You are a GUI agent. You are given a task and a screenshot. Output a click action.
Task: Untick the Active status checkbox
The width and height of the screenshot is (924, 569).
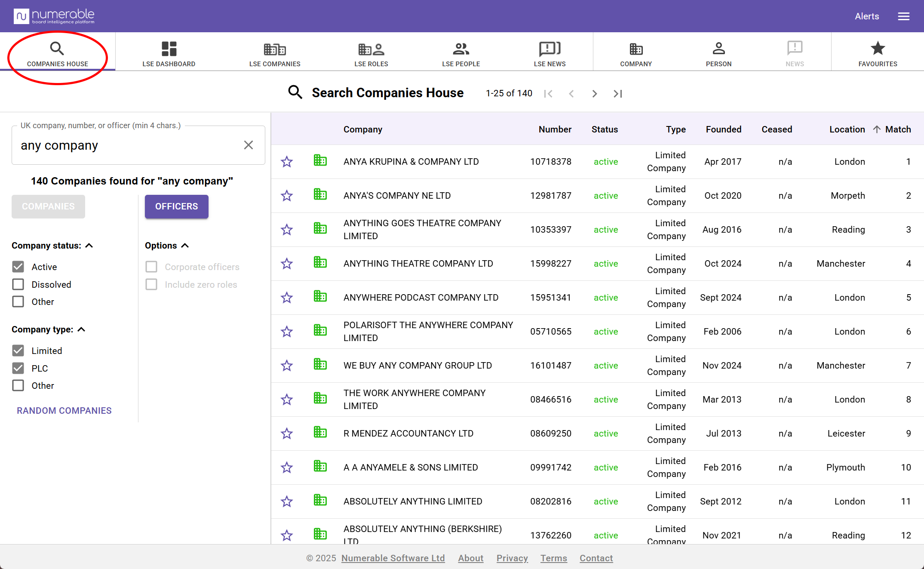(18, 267)
